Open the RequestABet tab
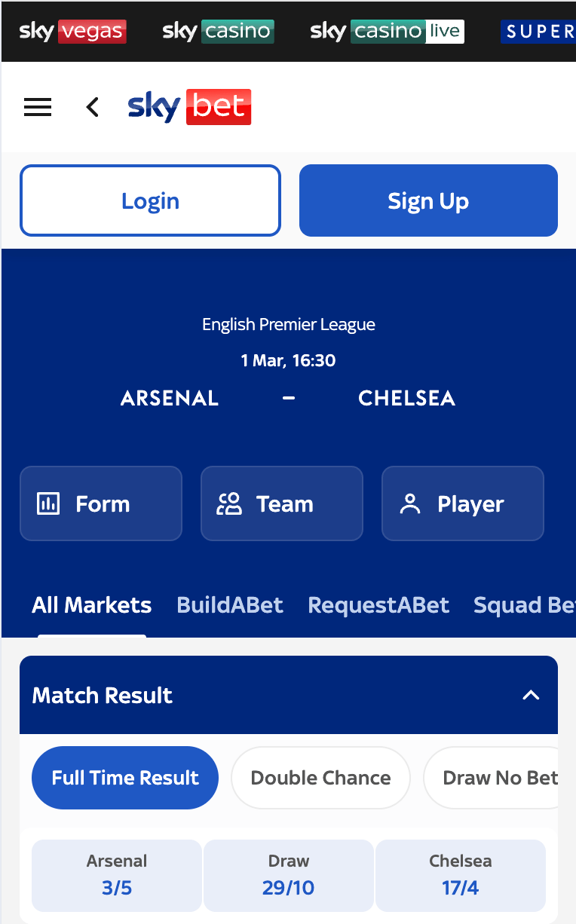Image resolution: width=576 pixels, height=924 pixels. tap(378, 605)
